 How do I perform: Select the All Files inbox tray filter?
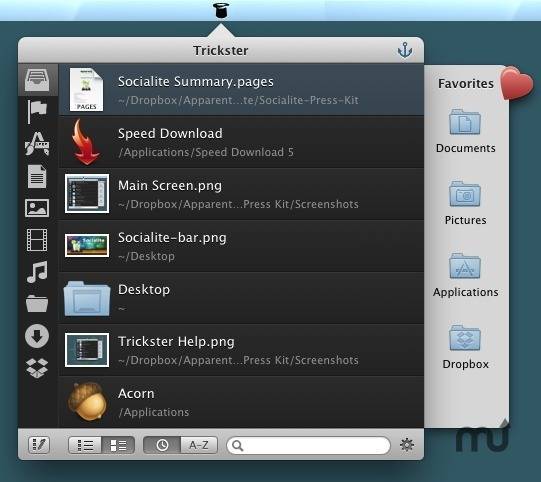37,80
